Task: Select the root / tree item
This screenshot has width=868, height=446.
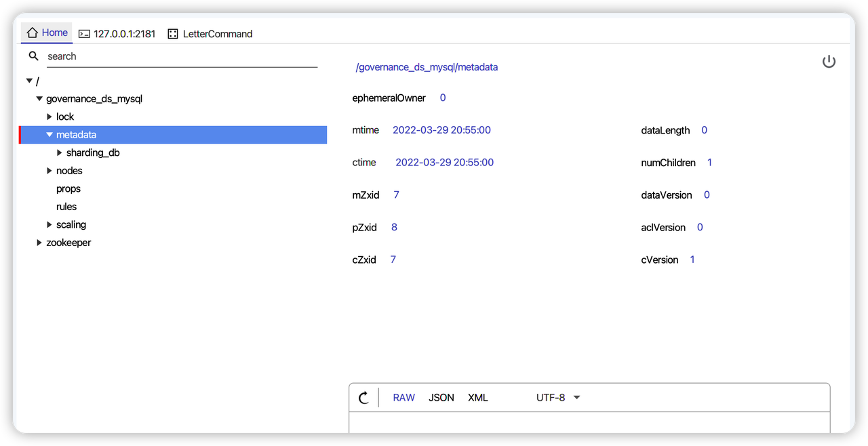Action: click(37, 81)
